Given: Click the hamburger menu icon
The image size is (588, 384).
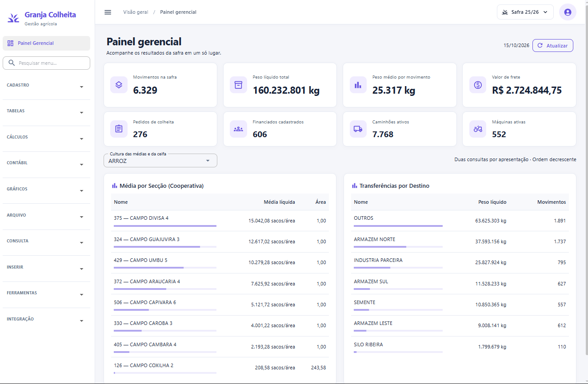Looking at the screenshot, I should click(108, 12).
